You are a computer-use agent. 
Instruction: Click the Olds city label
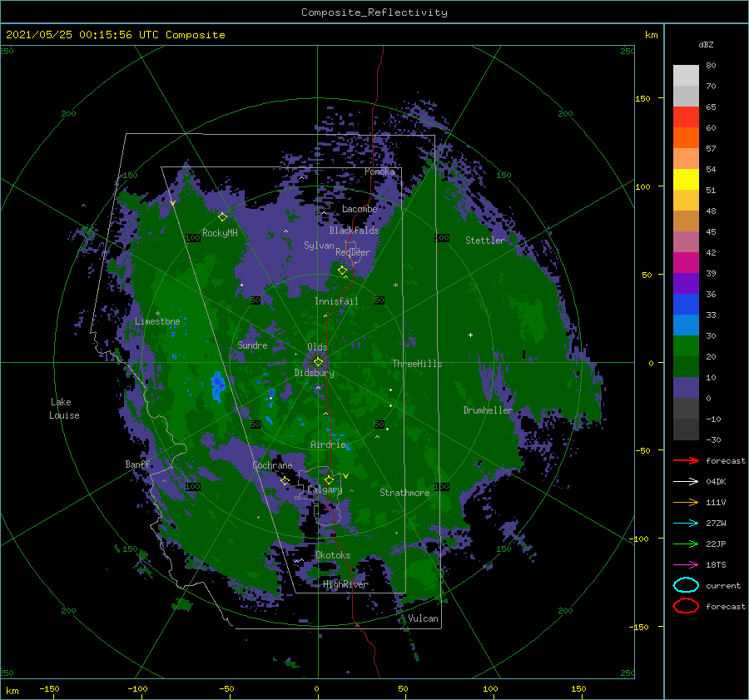coord(317,346)
